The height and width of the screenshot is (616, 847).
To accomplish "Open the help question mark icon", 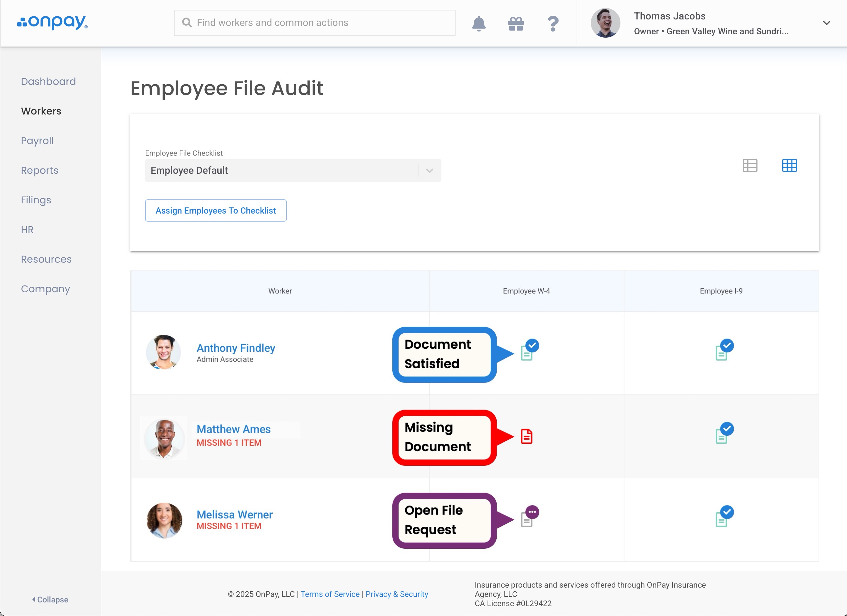I will (553, 23).
